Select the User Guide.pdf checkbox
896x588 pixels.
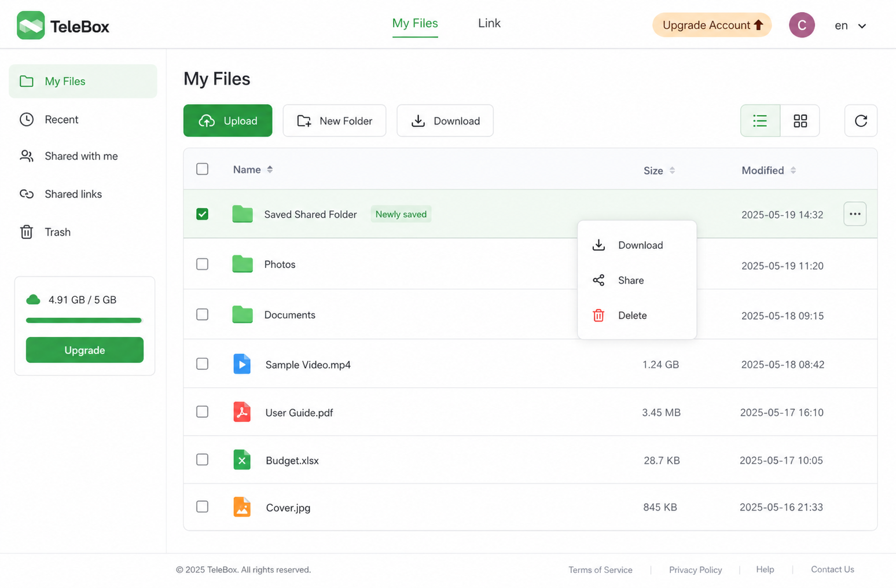tap(202, 411)
